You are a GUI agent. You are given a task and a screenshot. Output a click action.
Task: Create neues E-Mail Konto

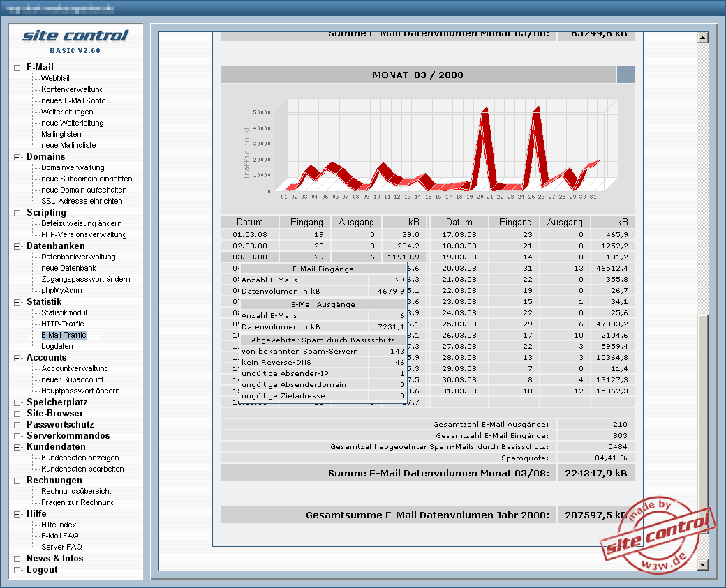point(73,100)
